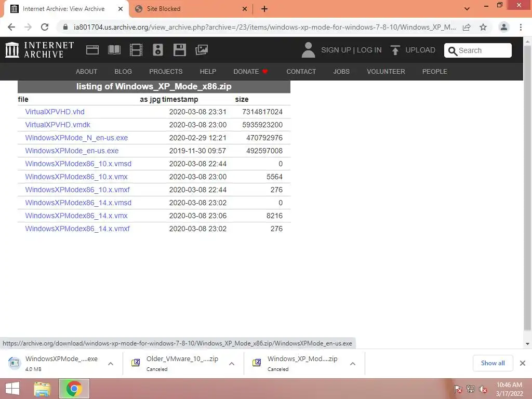
Task: Download VirtualXPVHD.vhd
Action: point(55,112)
